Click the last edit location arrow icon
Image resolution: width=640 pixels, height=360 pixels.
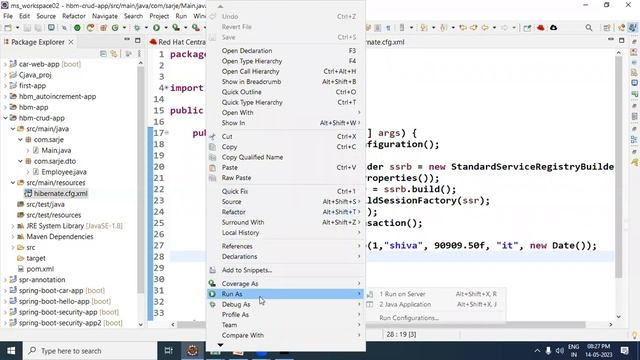pyautogui.click(x=463, y=28)
